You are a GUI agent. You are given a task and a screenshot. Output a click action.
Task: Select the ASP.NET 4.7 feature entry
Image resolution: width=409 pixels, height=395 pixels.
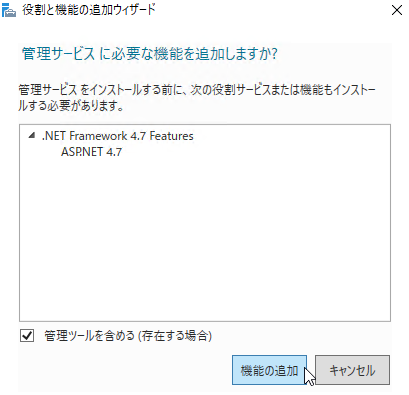pos(91,152)
